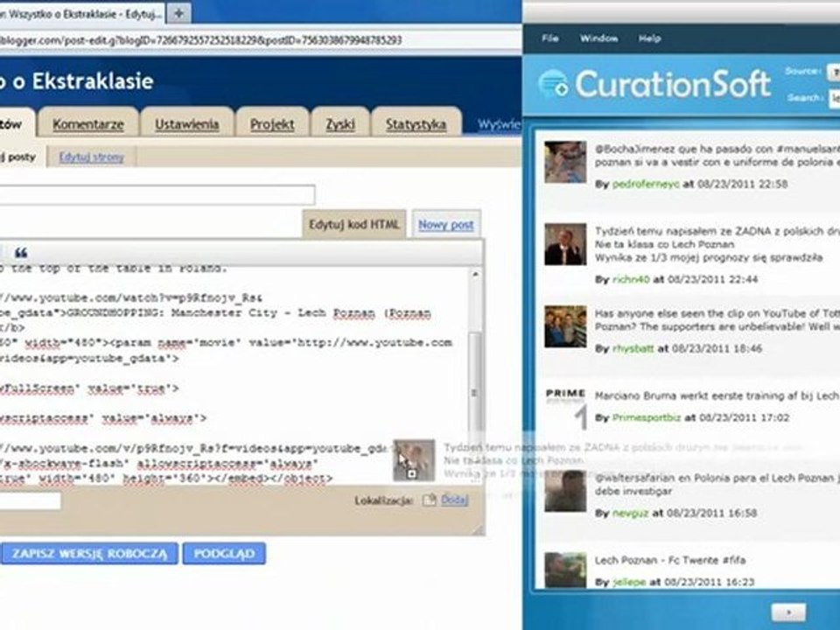840x630 pixels.
Task: Click ZAPISZ WERSJĘ ROBOCZĄ button
Action: [x=89, y=553]
